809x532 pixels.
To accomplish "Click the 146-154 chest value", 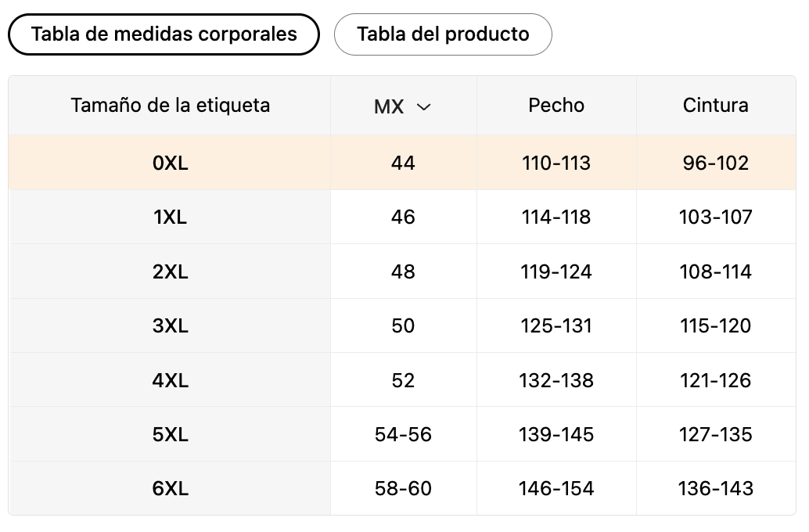I will click(556, 489).
